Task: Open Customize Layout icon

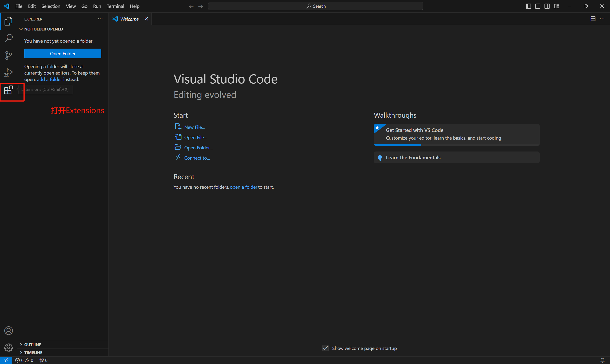Action: pyautogui.click(x=556, y=6)
